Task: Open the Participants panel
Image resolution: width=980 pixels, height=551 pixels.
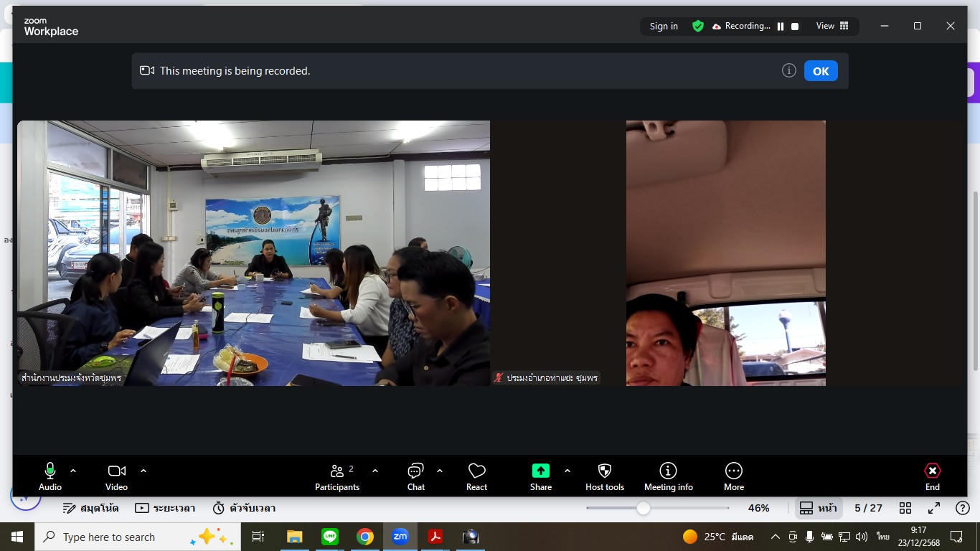Action: click(x=337, y=476)
